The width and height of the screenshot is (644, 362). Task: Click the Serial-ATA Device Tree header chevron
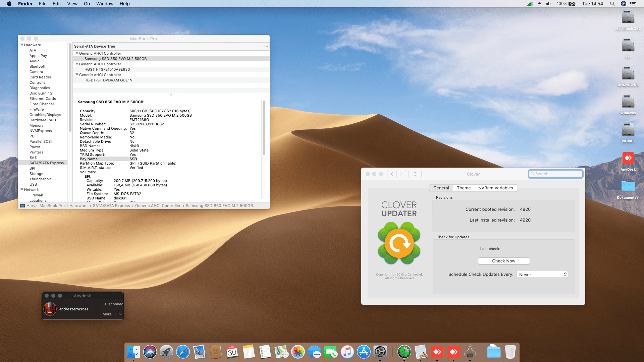pos(267,46)
